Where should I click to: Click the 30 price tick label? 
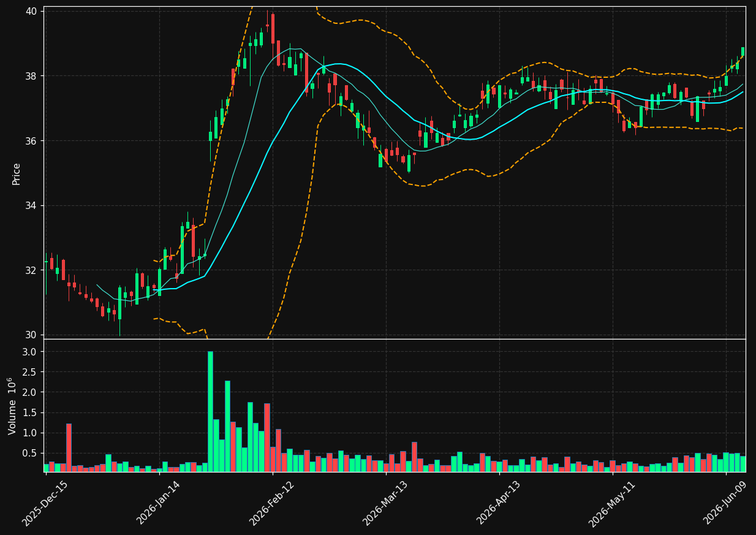coord(32,335)
